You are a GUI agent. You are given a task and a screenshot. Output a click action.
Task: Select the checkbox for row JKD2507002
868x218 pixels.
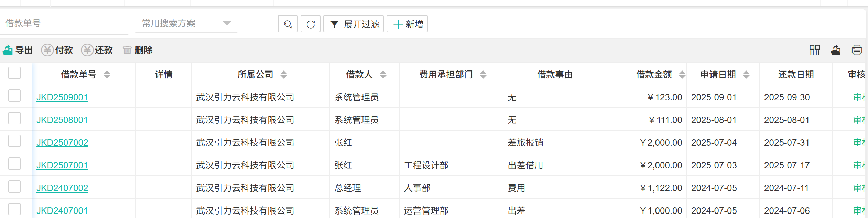(14, 141)
